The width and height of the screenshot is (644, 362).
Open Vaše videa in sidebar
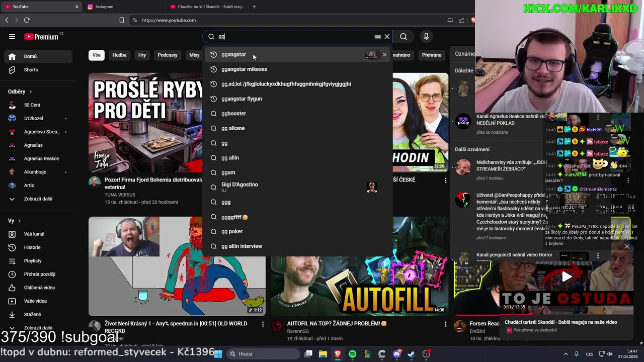pos(39,301)
